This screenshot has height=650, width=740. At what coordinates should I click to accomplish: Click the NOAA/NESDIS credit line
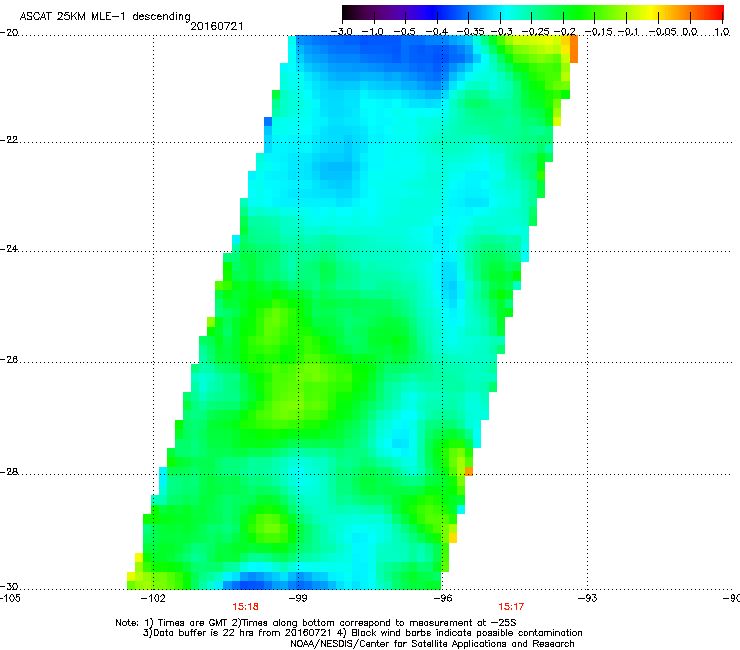click(x=432, y=644)
